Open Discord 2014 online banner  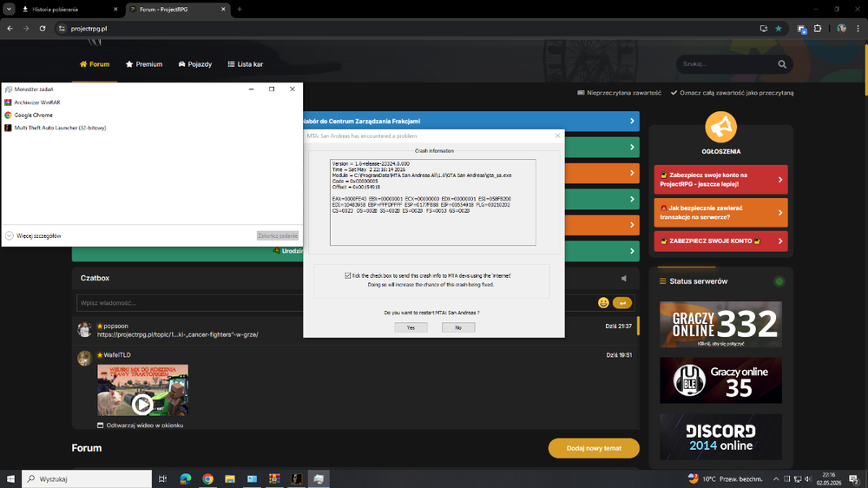[720, 437]
